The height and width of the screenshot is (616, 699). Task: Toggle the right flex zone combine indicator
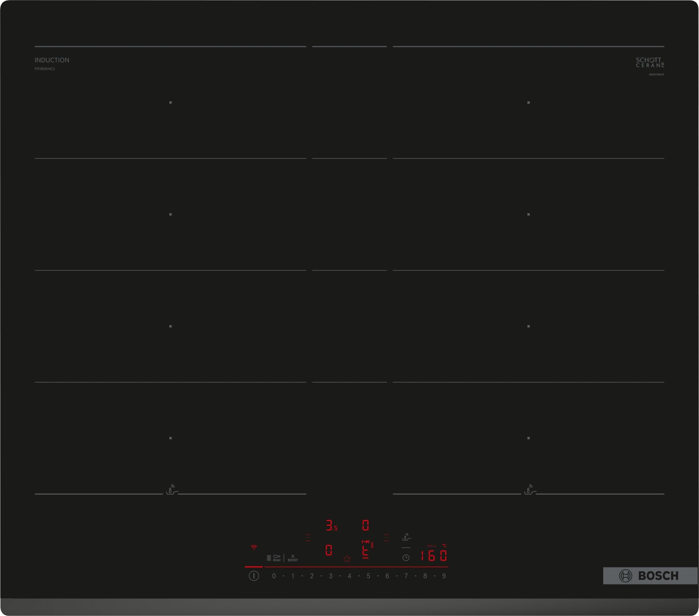point(386,537)
